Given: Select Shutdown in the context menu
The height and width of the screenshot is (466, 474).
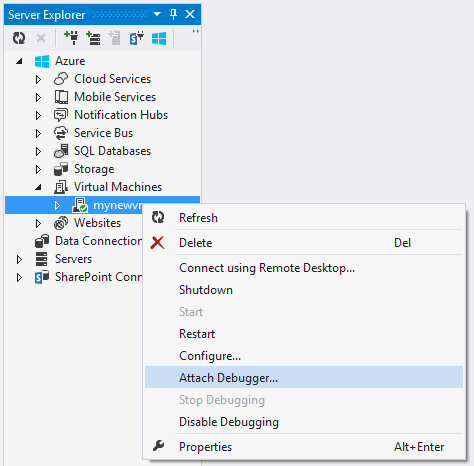Looking at the screenshot, I should [304, 290].
